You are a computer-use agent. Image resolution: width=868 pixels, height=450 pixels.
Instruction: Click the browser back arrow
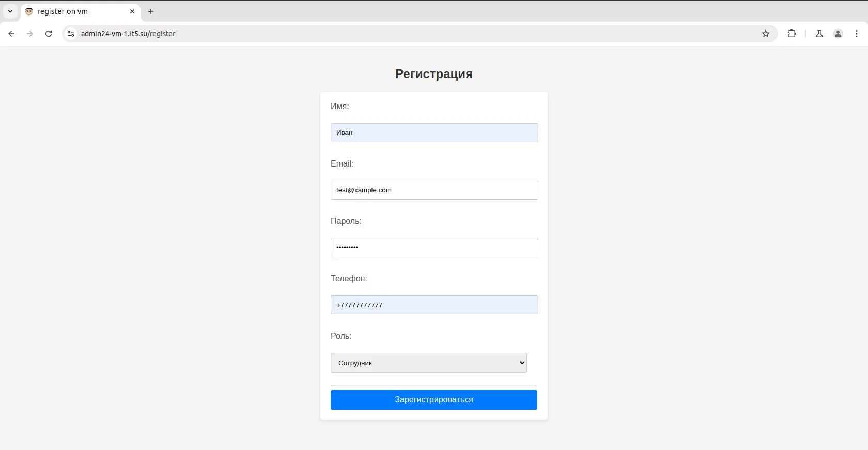point(11,34)
